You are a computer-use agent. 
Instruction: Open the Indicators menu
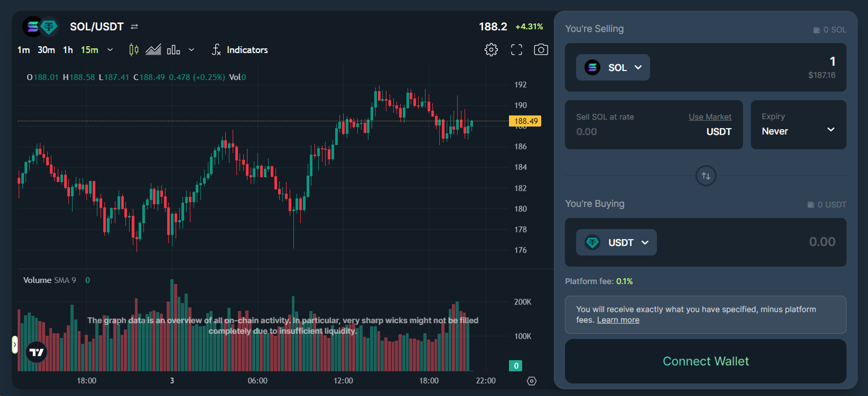point(240,50)
